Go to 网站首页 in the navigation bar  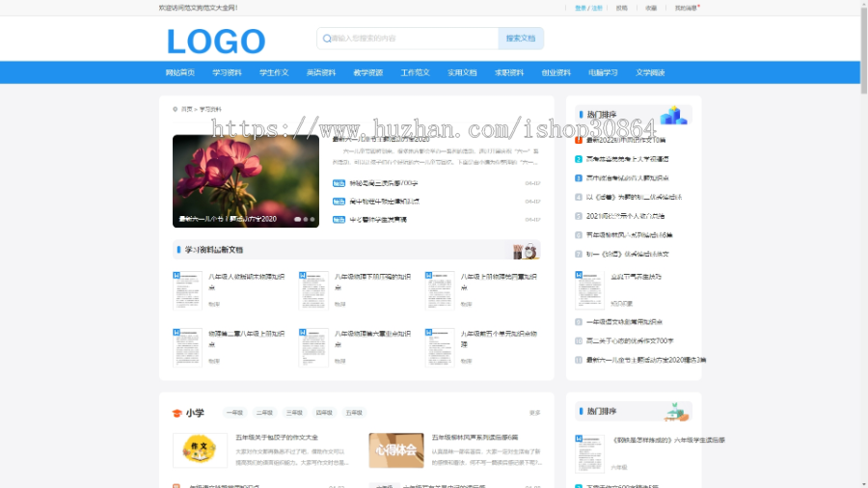pyautogui.click(x=180, y=72)
